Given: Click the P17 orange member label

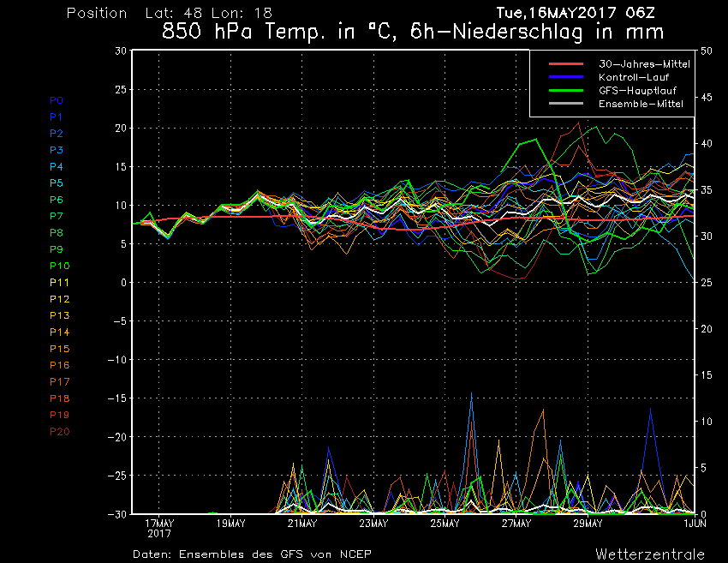Looking at the screenshot, I should click(x=59, y=382).
